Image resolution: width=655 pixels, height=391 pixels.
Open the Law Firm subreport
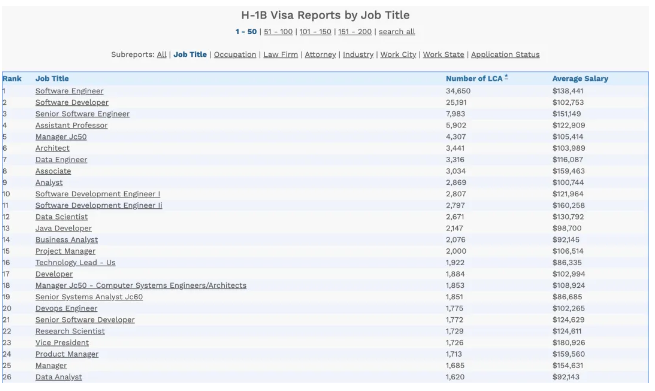pyautogui.click(x=281, y=54)
